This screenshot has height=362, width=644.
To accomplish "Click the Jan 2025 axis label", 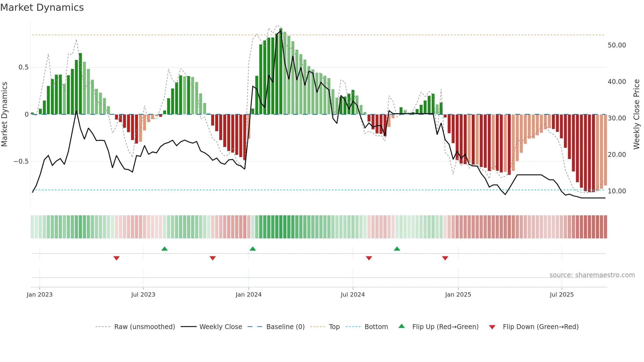I will [x=458, y=294].
